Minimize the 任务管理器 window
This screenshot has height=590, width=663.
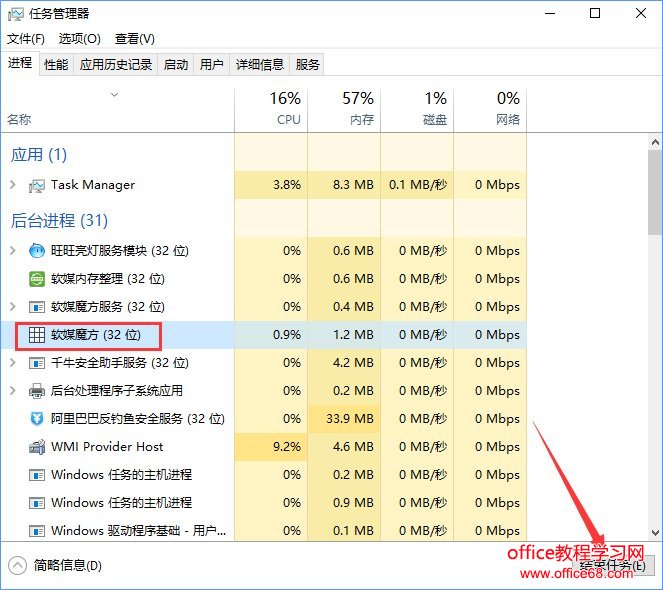(550, 14)
